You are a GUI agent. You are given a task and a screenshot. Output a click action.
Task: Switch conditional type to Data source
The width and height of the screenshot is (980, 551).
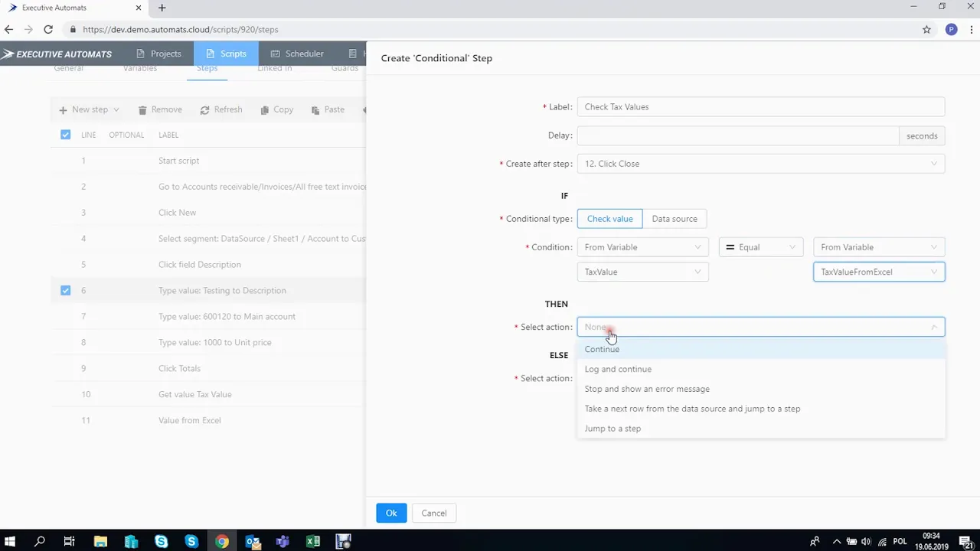[x=674, y=218]
